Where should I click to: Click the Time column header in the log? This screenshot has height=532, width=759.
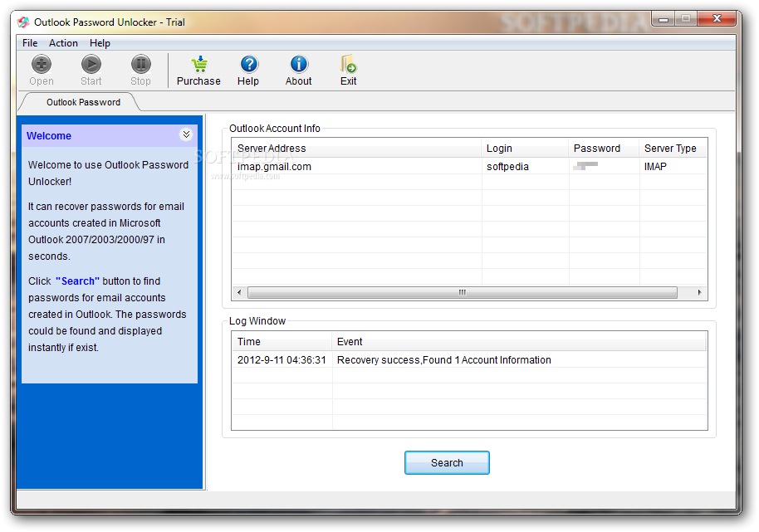point(282,342)
